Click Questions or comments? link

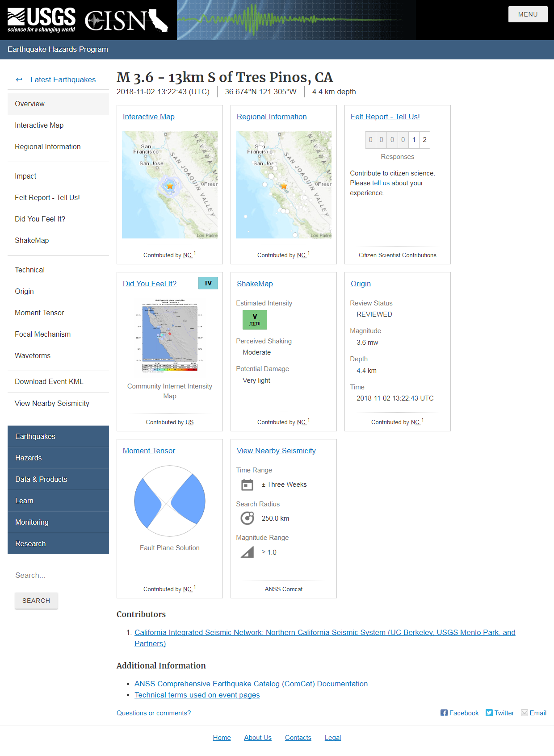coord(154,713)
